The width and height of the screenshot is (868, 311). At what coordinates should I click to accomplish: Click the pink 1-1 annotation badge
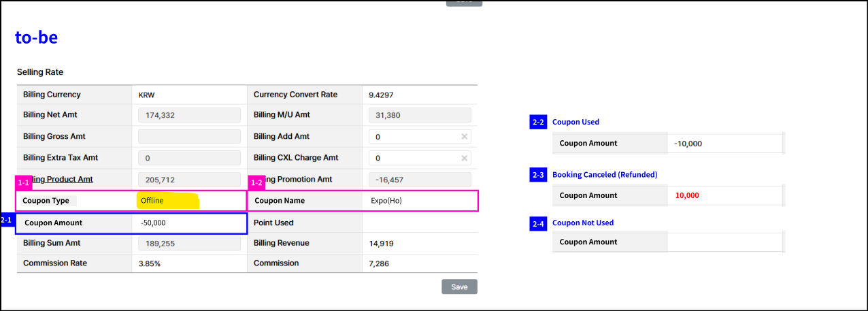[x=23, y=183]
